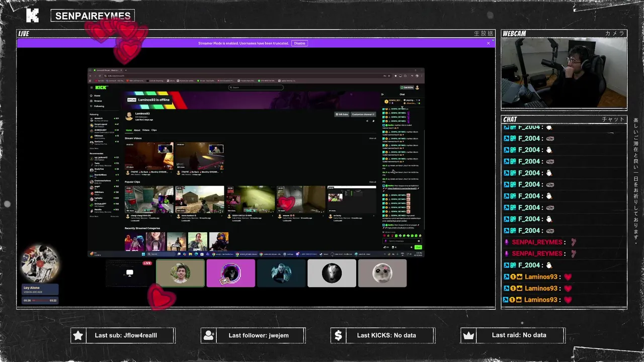Click the 'Last sub: Jflow4realll' label
The width and height of the screenshot is (644, 362).
(x=126, y=335)
